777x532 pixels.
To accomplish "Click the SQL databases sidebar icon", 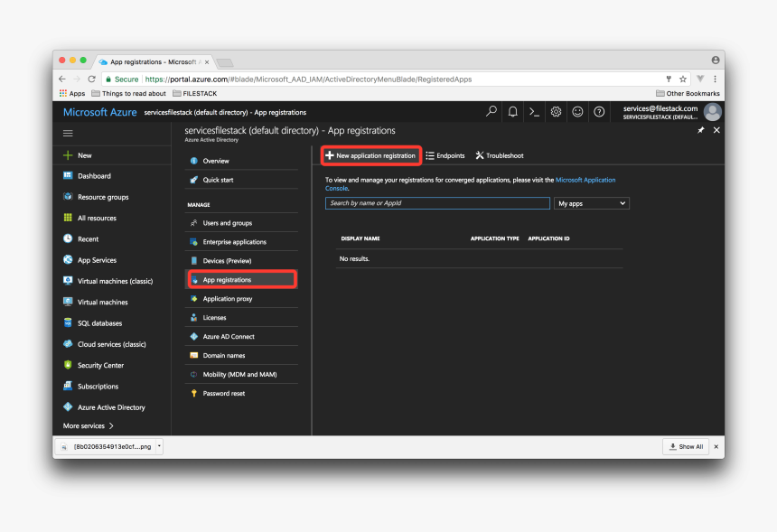I will click(x=68, y=323).
